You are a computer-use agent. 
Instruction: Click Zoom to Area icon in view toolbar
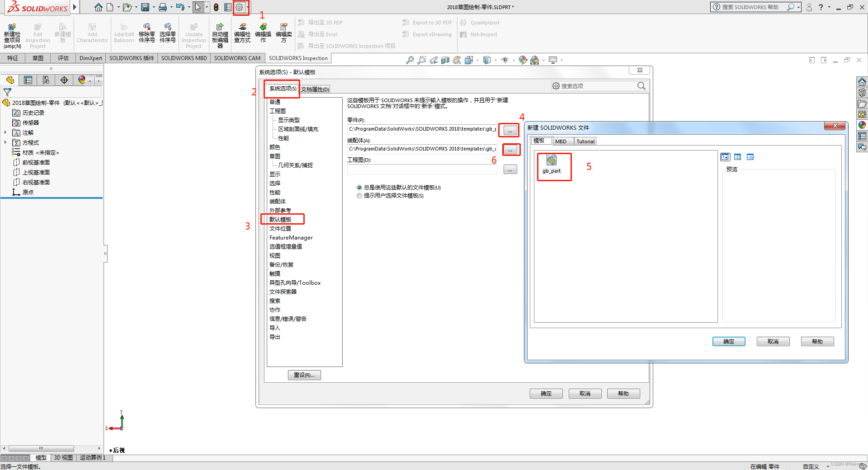click(422, 60)
